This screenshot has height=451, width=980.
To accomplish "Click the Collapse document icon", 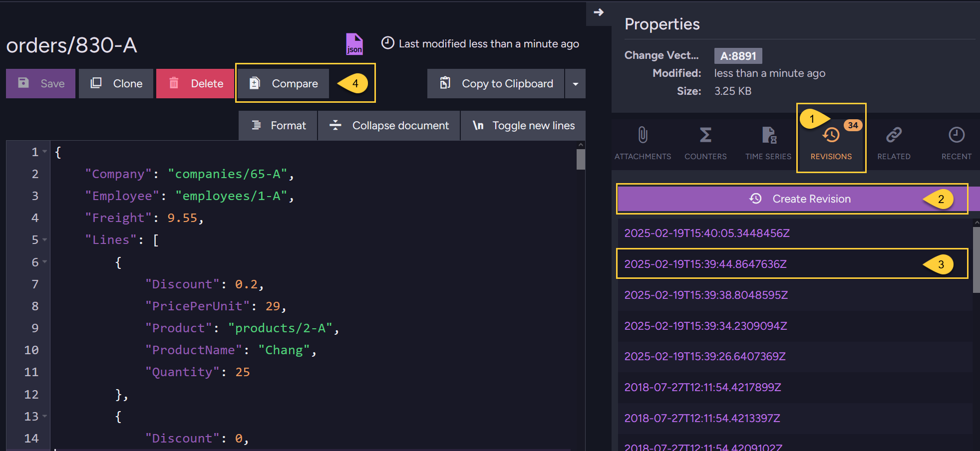I will click(x=335, y=125).
